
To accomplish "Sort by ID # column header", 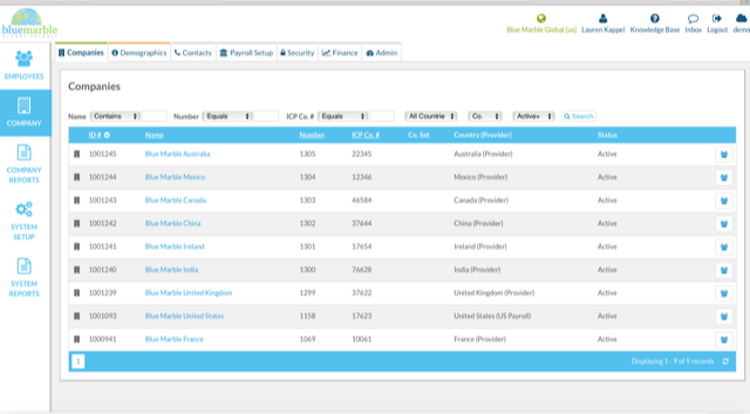I will coord(95,135).
